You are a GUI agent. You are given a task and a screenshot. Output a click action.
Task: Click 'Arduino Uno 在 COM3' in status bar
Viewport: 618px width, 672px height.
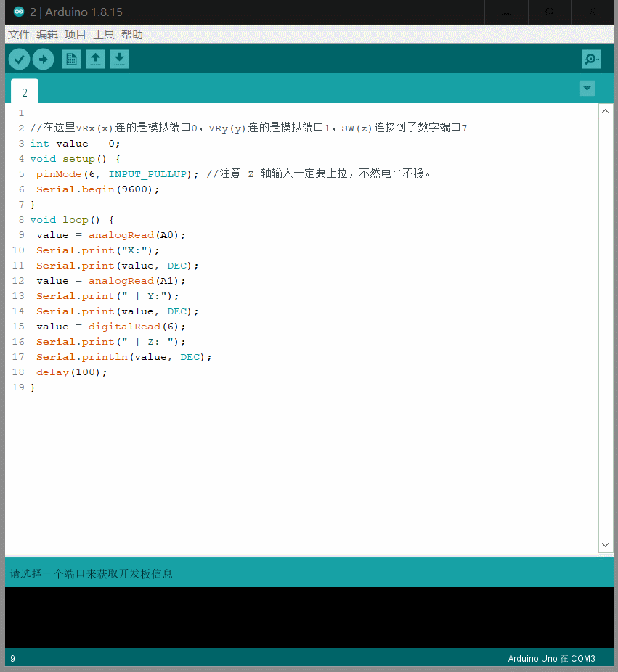[551, 659]
